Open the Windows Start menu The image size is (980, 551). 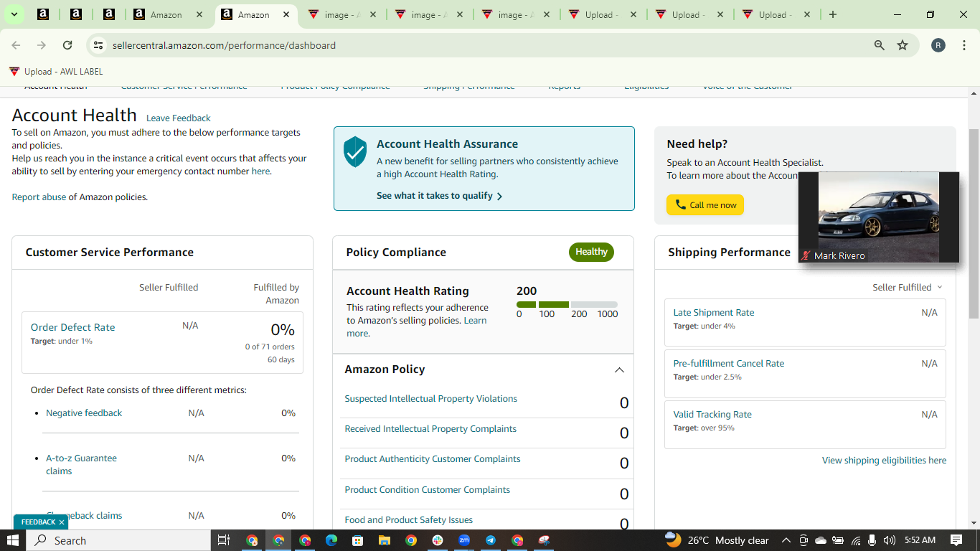coord(13,540)
